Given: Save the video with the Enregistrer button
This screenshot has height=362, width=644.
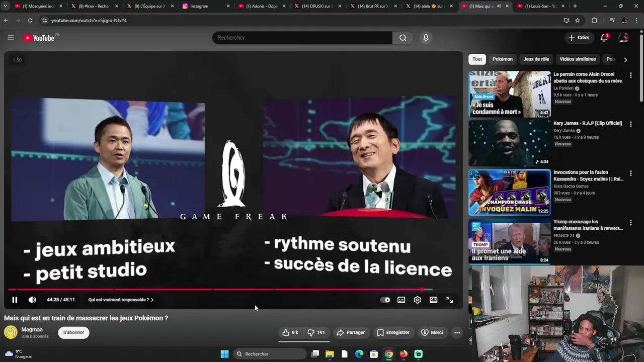Looking at the screenshot, I should pyautogui.click(x=393, y=332).
